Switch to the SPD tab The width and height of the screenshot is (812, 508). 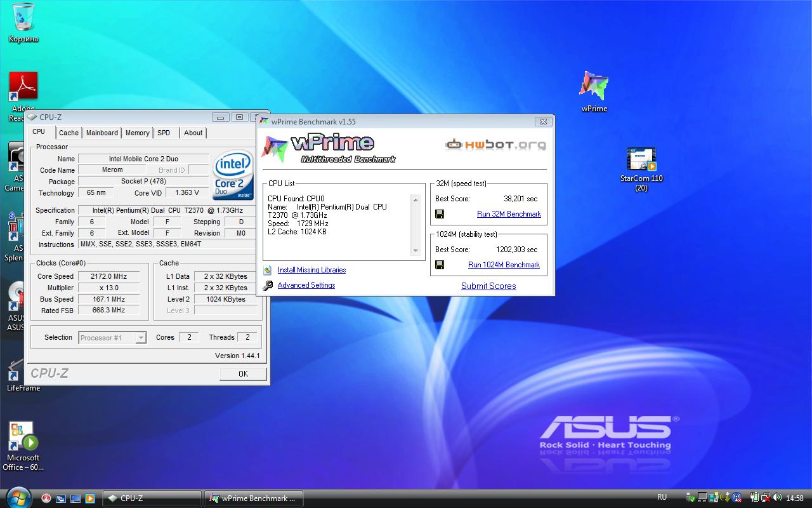tap(164, 133)
